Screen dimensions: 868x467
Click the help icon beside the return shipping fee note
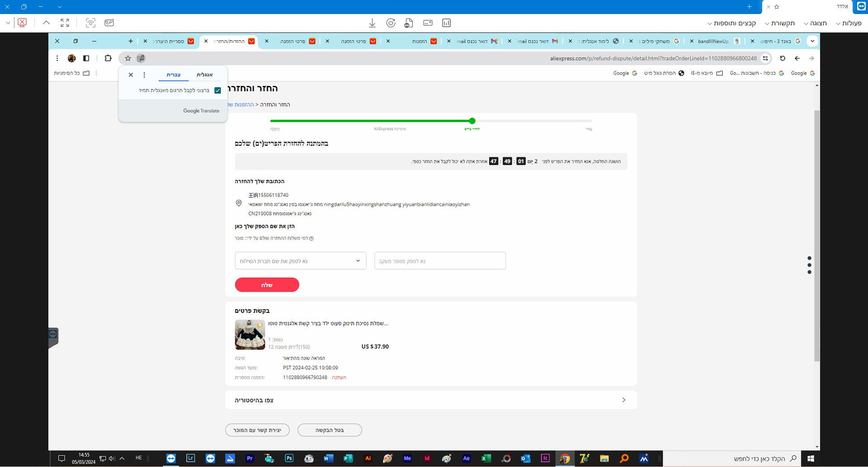pyautogui.click(x=311, y=238)
